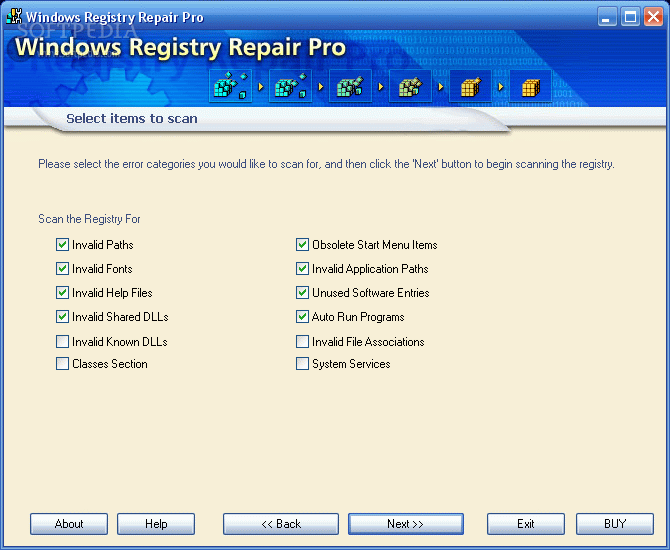Toggle Invalid Help Files checkbox
This screenshot has width=670, height=550.
click(x=62, y=292)
